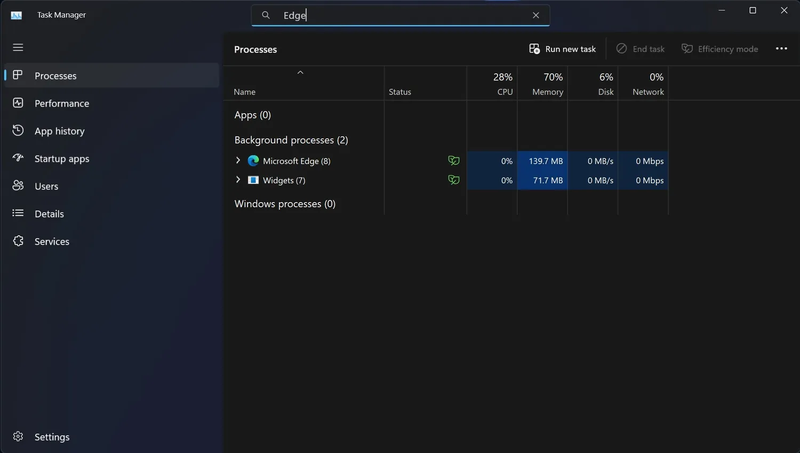Click Edge row 0% CPU cell
The height and width of the screenshot is (453, 800).
click(492, 161)
